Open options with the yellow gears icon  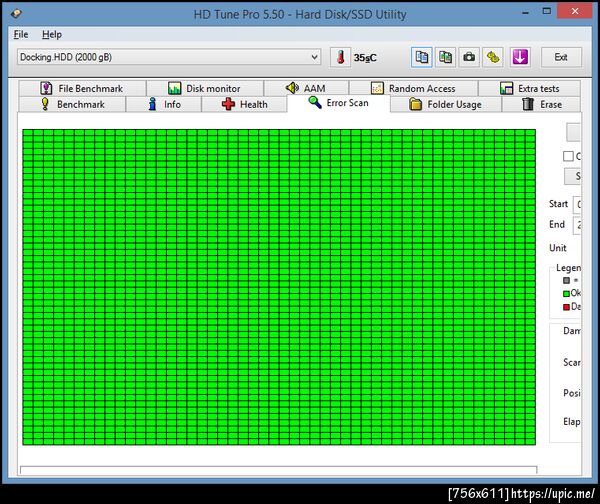coord(493,57)
